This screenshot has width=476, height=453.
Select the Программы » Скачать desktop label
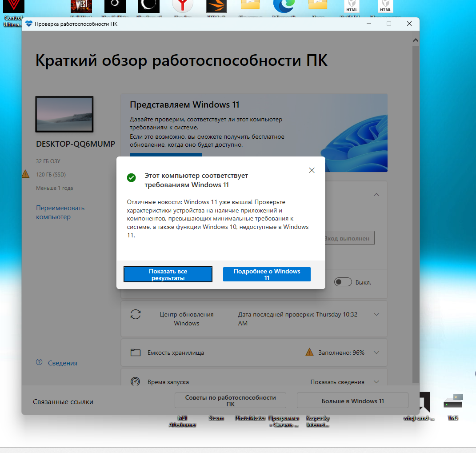[x=284, y=421]
